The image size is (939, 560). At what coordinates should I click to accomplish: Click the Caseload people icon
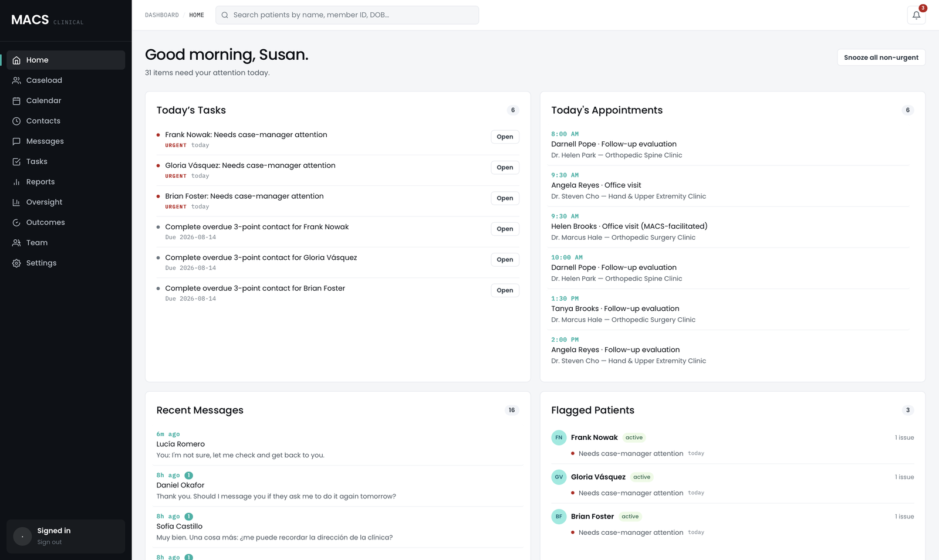click(16, 80)
